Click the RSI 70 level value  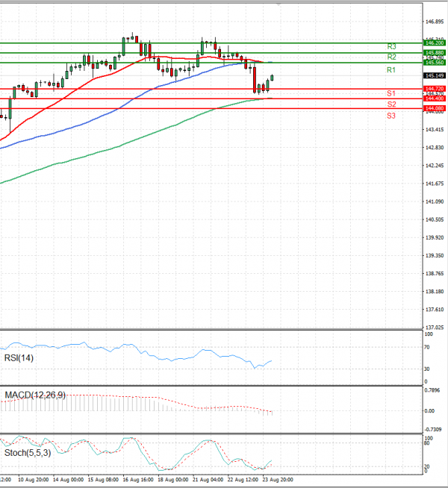[x=427, y=347]
